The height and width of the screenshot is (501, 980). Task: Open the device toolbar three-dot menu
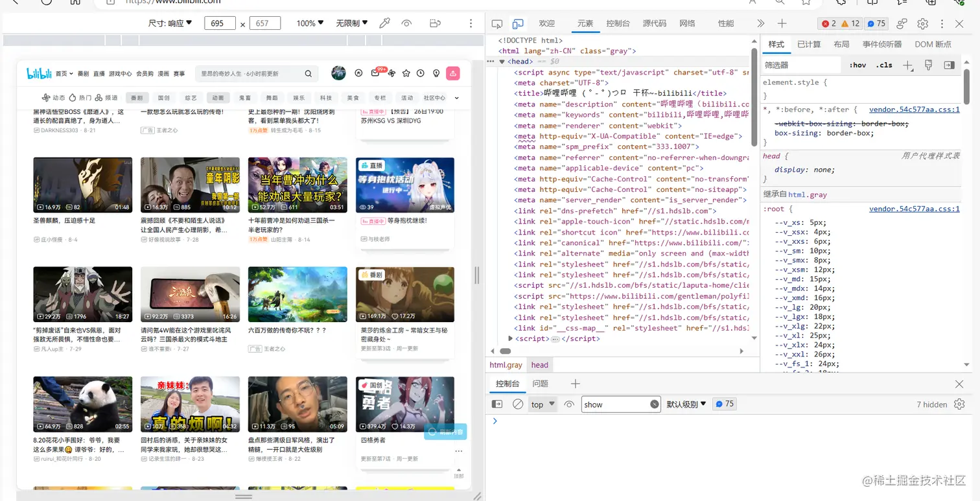point(471,23)
